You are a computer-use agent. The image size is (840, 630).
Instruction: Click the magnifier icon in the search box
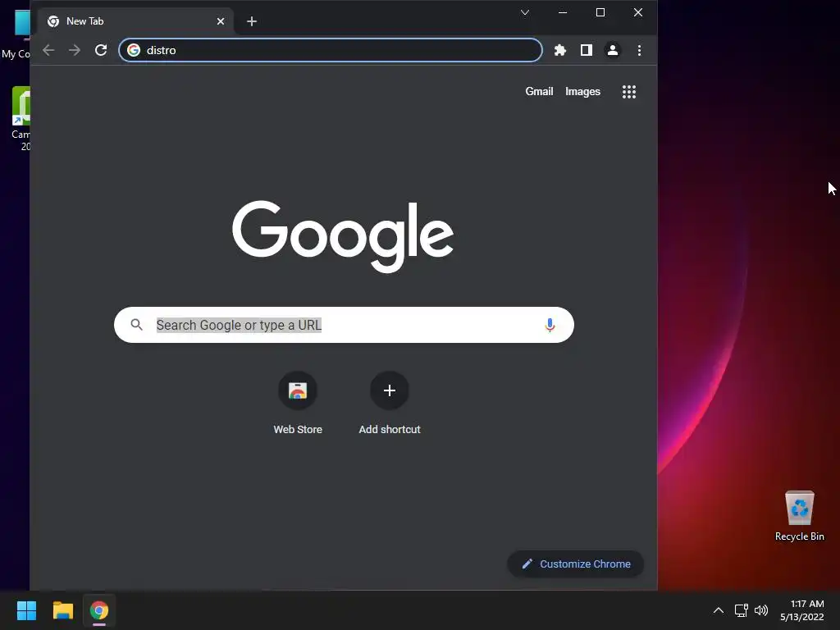pyautogui.click(x=137, y=325)
